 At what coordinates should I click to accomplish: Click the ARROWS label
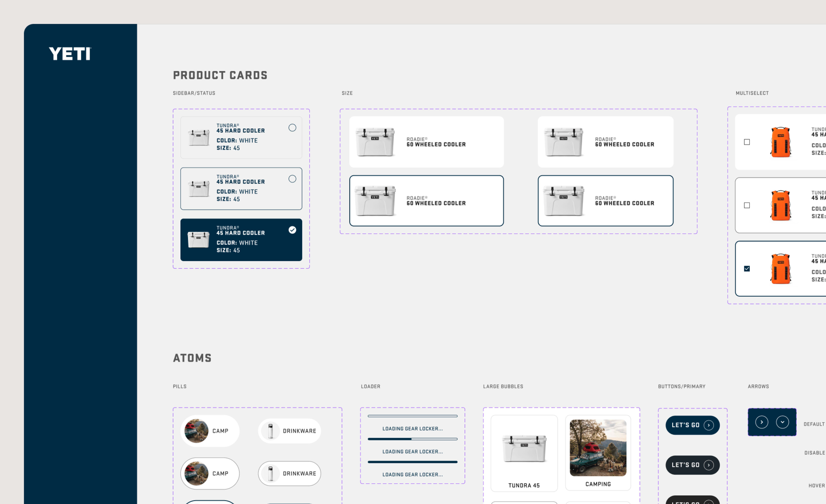758,386
